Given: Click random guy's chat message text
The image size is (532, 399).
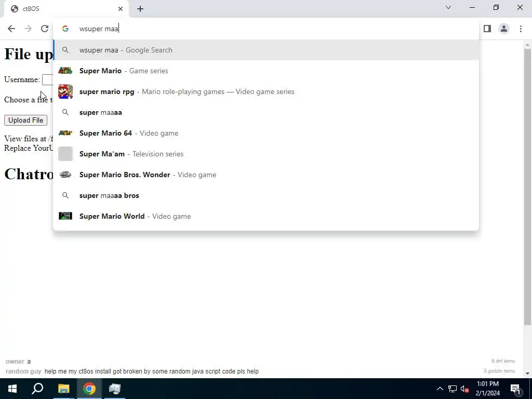Looking at the screenshot, I should [151, 371].
